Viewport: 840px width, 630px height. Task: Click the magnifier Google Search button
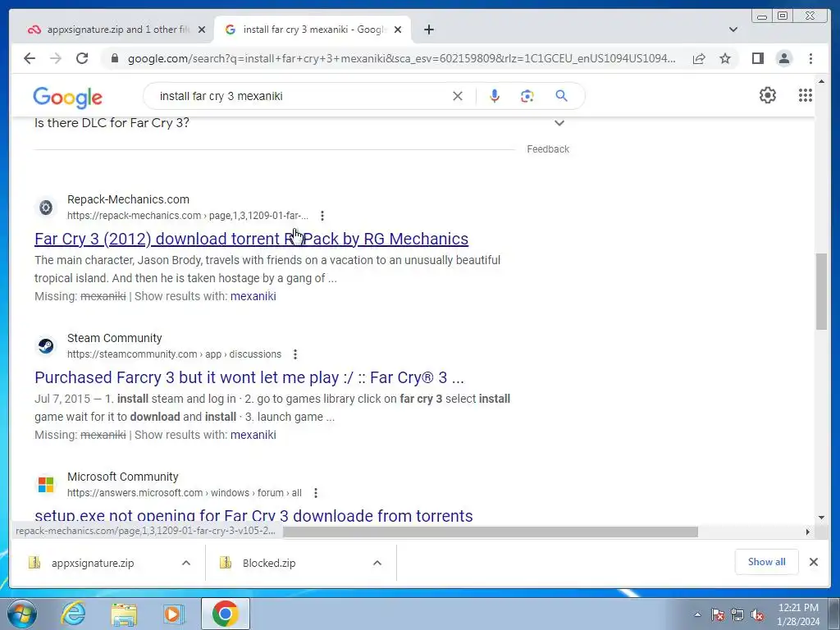[561, 96]
